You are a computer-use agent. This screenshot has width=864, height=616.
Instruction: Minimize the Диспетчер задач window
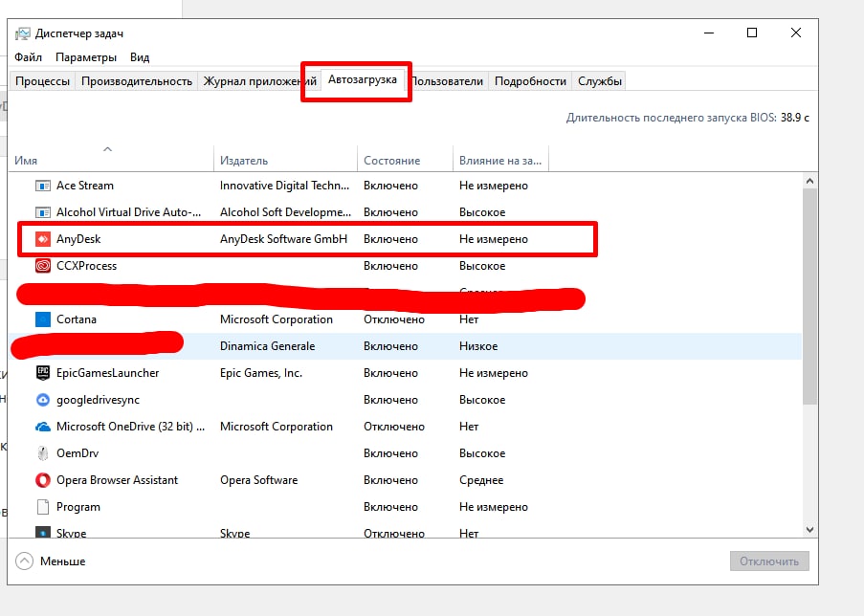pos(709,33)
